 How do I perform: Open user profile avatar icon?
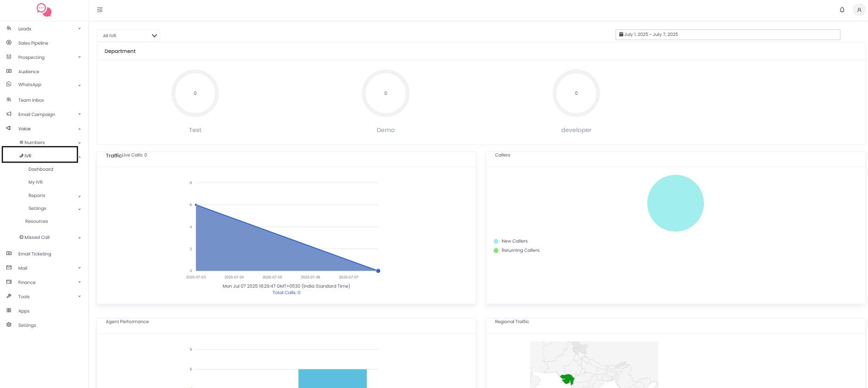tap(859, 10)
